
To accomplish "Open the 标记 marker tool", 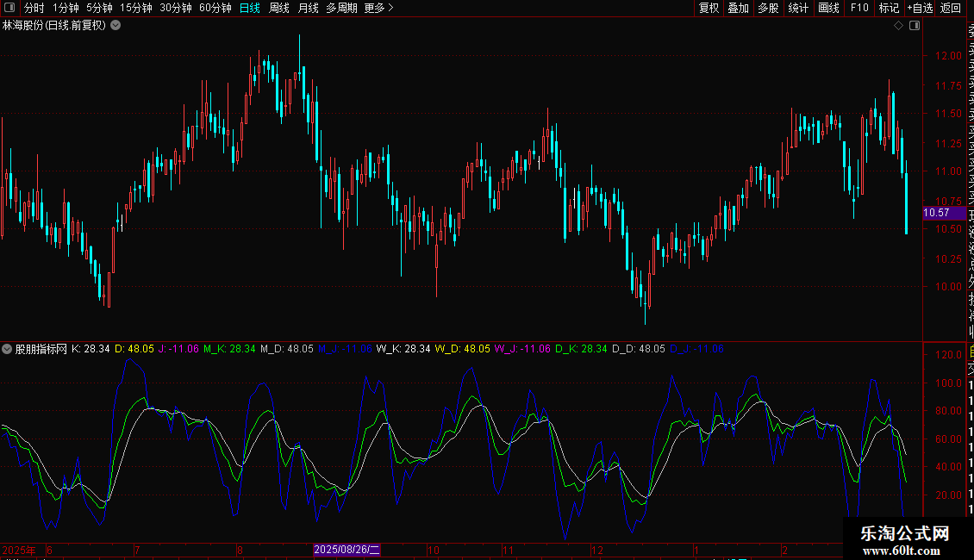I will click(889, 9).
